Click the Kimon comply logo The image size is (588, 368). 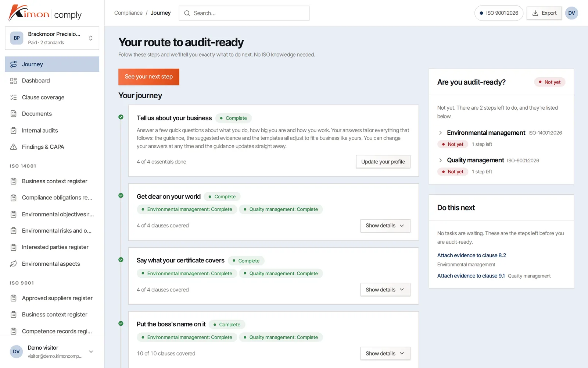[45, 13]
